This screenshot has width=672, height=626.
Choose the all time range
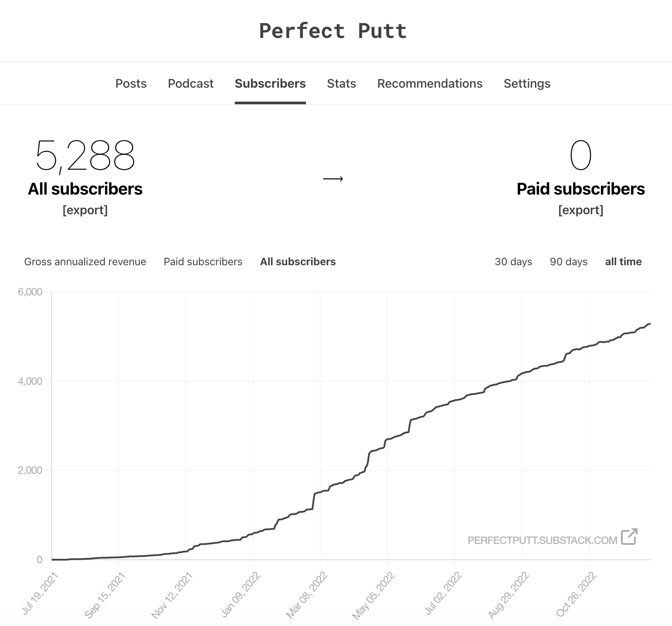point(623,262)
